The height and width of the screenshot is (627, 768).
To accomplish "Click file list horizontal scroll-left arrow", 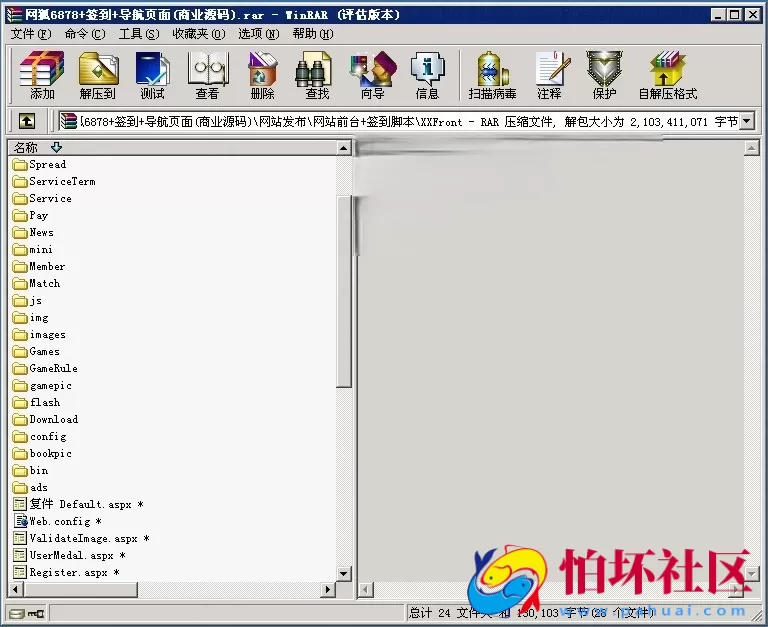I will [x=16, y=589].
